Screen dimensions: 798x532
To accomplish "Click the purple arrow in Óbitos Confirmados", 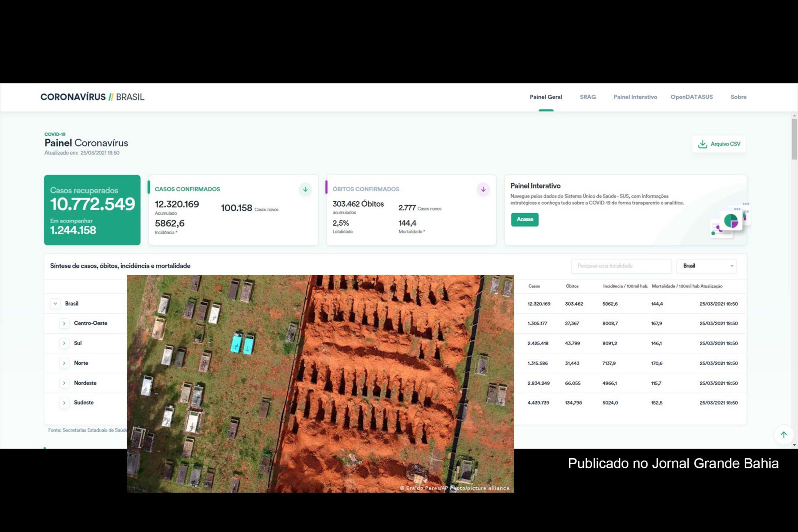I will click(x=483, y=189).
